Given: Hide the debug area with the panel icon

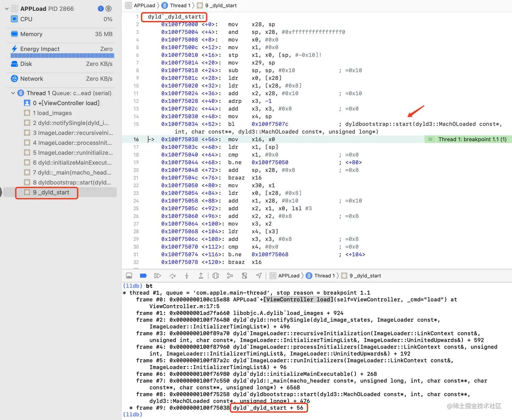Looking at the screenshot, I should point(129,276).
